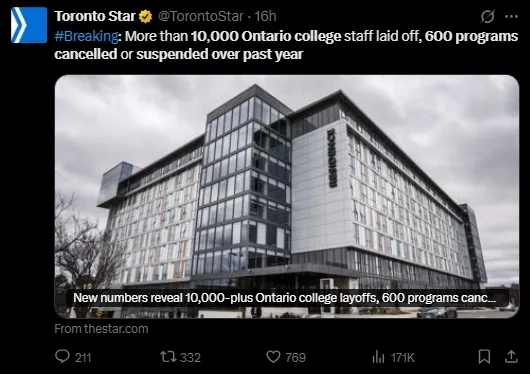
Task: Open the Toronto Star display name link
Action: pyautogui.click(x=95, y=16)
